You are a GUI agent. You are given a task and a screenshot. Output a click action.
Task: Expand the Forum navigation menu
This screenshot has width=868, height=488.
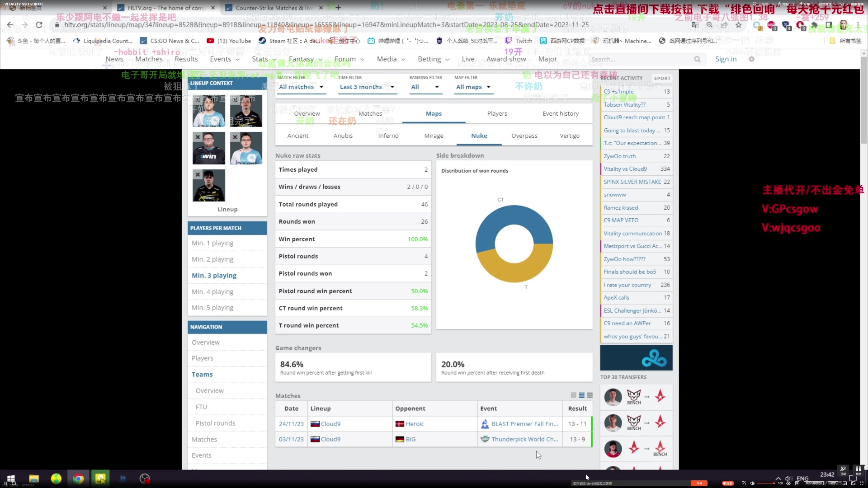click(x=349, y=59)
